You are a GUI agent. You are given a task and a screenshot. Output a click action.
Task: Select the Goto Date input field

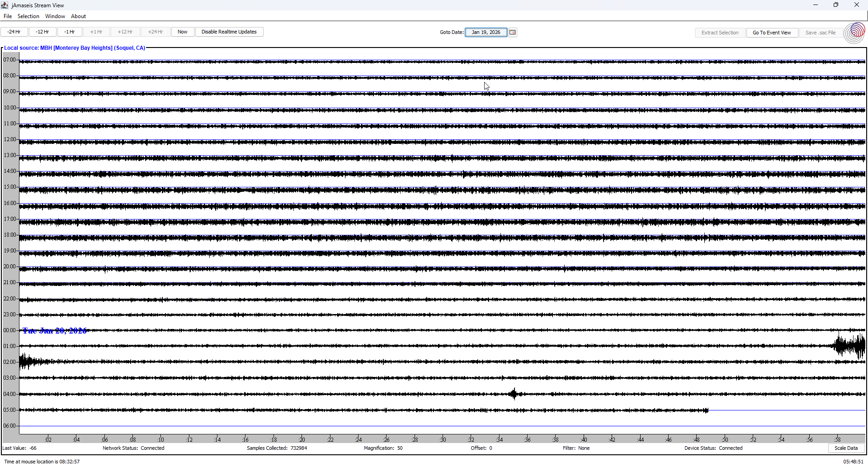pos(486,32)
